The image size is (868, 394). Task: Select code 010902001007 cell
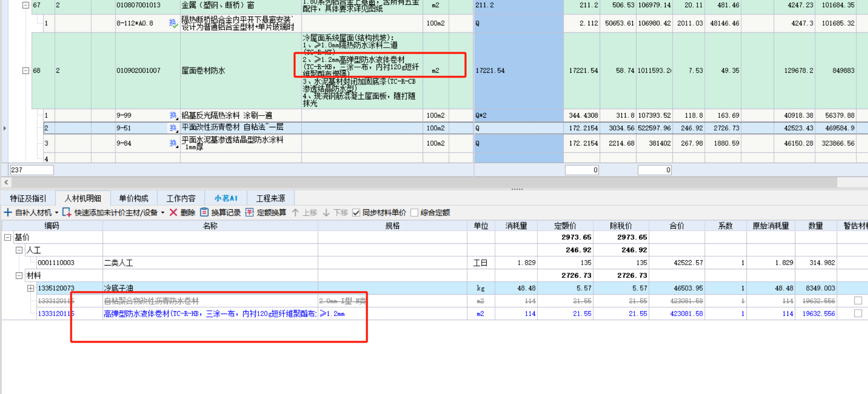tap(147, 71)
